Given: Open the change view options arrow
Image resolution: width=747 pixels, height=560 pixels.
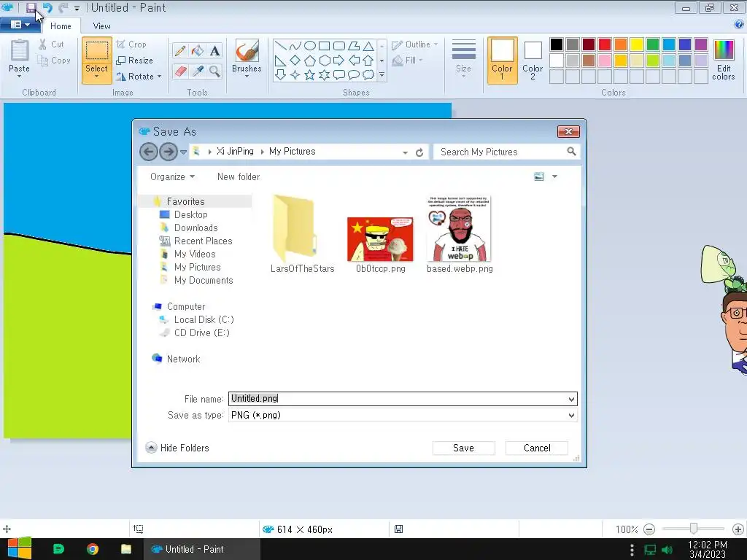Looking at the screenshot, I should pos(554,176).
